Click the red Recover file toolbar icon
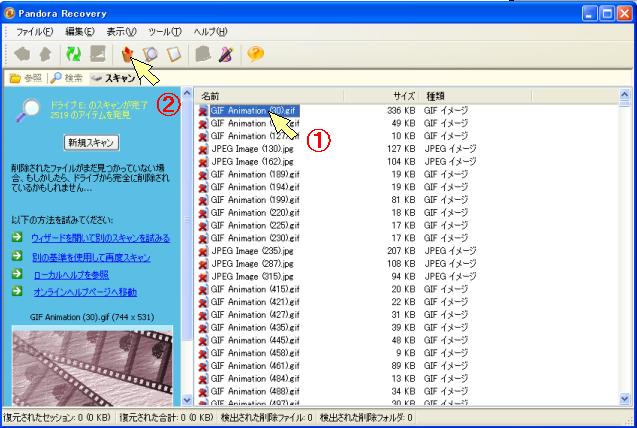The height and width of the screenshot is (428, 637). pos(128,54)
